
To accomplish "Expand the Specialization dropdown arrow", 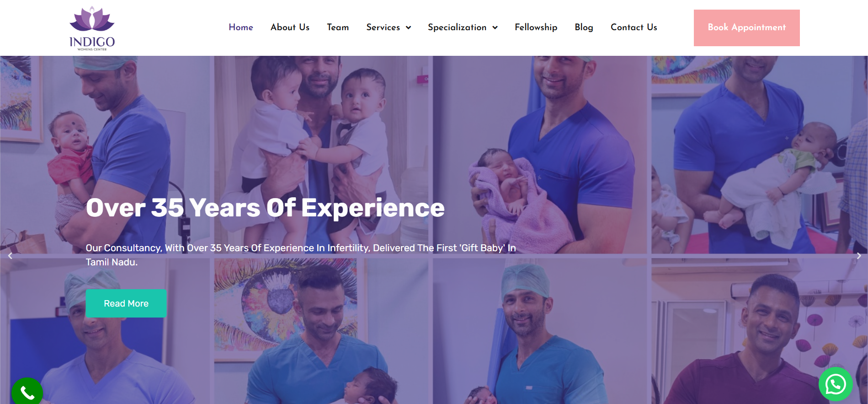I will pyautogui.click(x=495, y=27).
